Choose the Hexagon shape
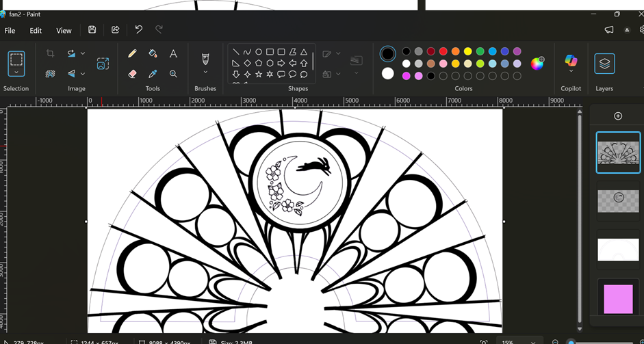The image size is (644, 344). click(x=270, y=63)
